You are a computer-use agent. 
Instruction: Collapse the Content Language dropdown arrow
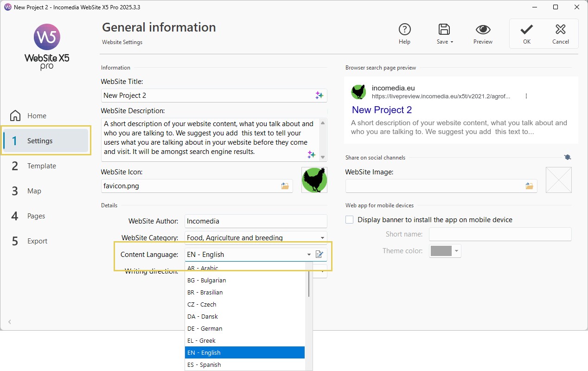309,255
